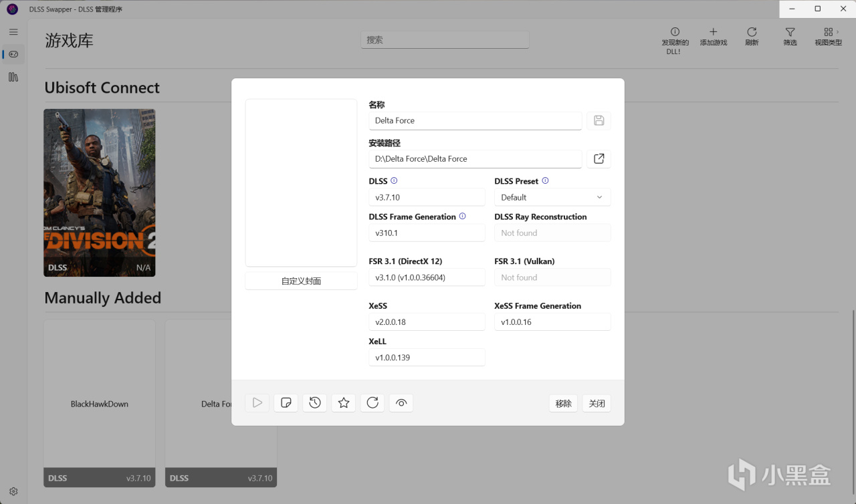856x504 pixels.
Task: Open the notes icon in dialog footer
Action: pos(286,402)
